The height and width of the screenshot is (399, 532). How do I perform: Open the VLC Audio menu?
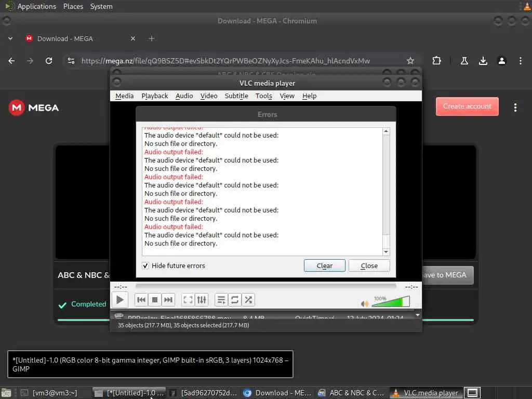point(184,96)
